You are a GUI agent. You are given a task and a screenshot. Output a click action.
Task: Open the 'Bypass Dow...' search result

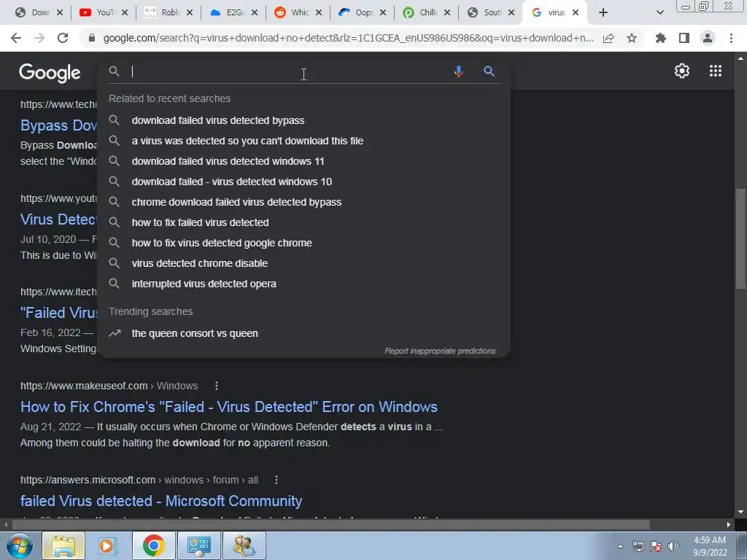click(x=58, y=125)
